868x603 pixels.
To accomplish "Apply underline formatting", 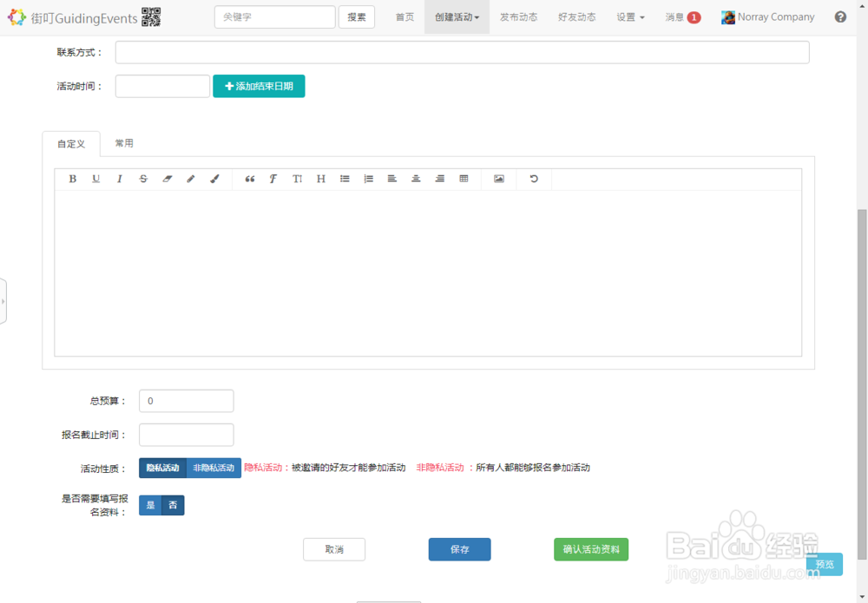I will click(x=96, y=179).
